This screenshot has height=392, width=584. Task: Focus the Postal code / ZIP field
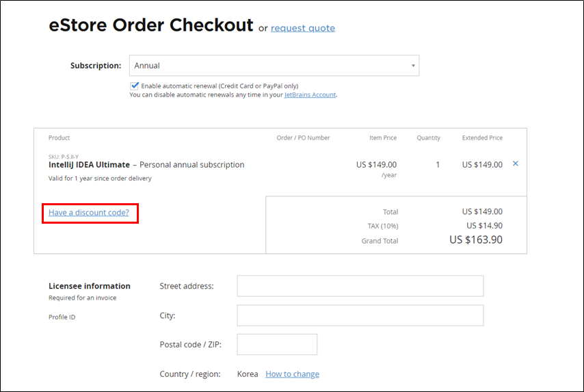click(277, 344)
